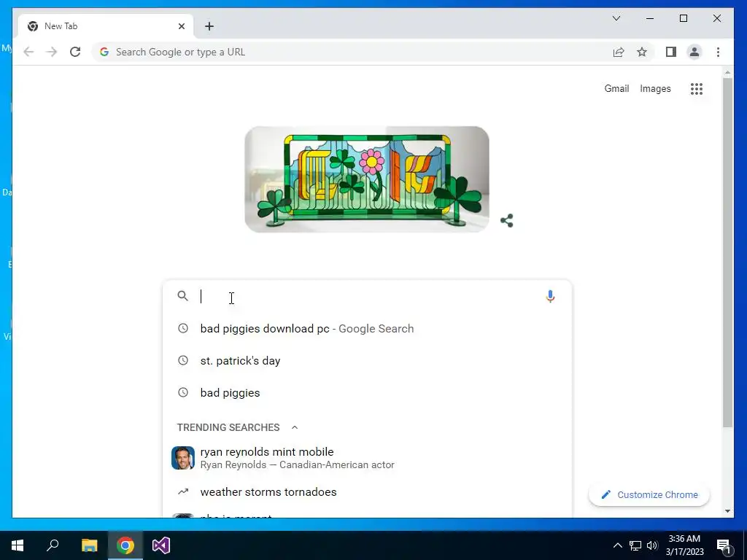Click the taskbar clock showing 3:36 AM

[x=684, y=545]
